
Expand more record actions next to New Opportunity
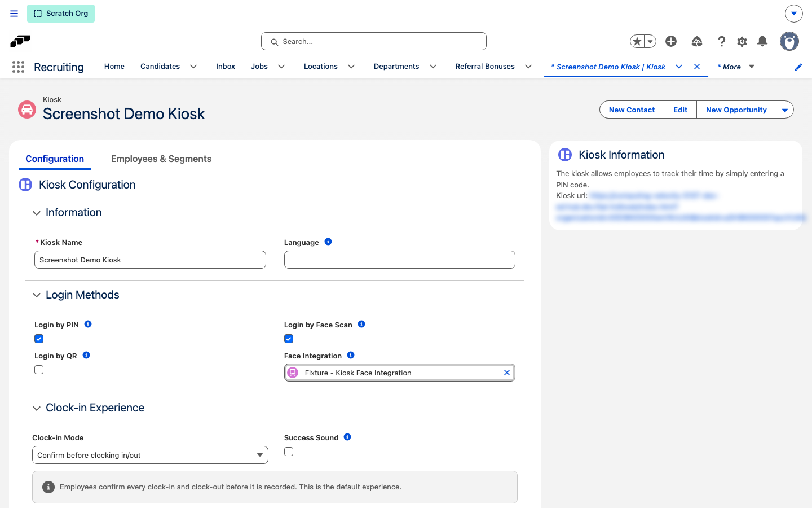pyautogui.click(x=785, y=110)
